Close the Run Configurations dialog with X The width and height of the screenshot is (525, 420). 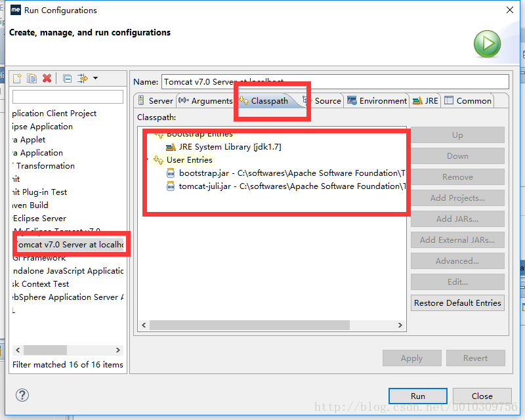point(510,10)
